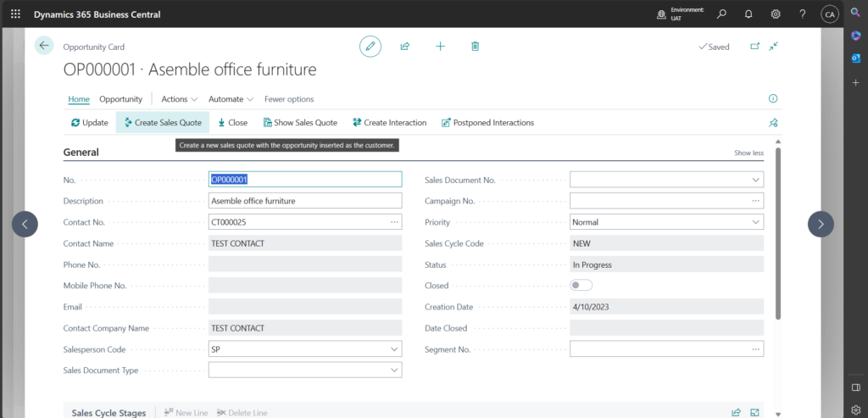Screen dimensions: 868x418
Task: Open the help question mark
Action: pyautogui.click(x=803, y=14)
